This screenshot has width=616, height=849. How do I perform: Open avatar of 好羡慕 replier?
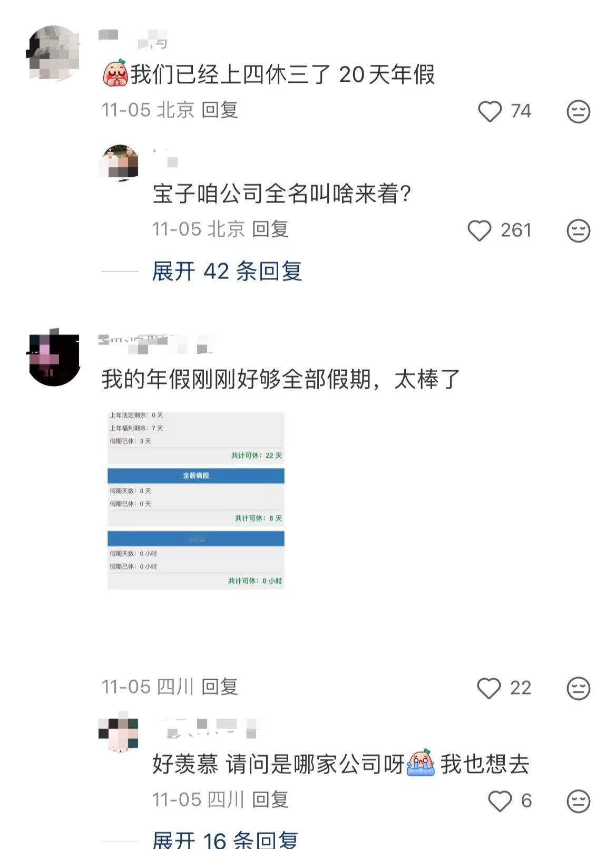pos(119,733)
